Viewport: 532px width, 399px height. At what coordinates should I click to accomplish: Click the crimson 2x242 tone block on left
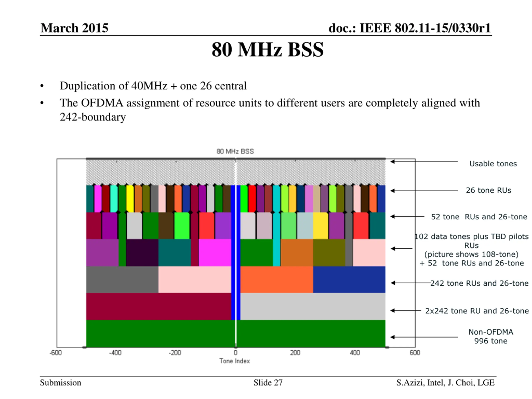tap(159, 306)
